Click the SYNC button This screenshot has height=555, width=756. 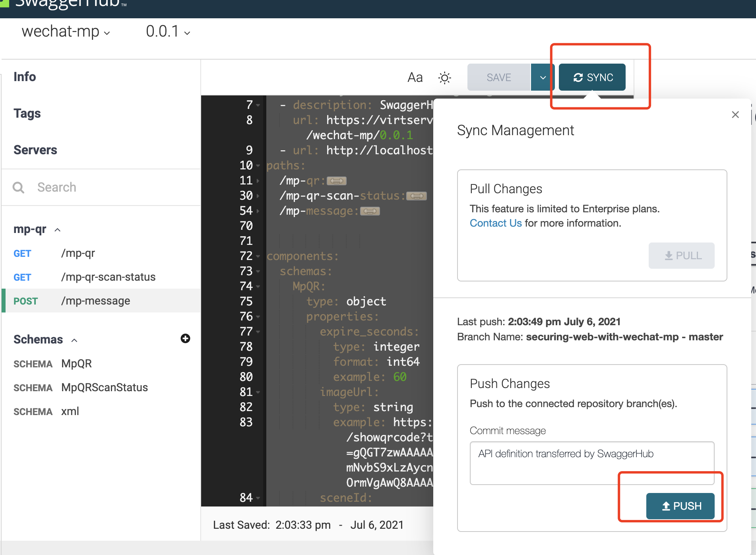click(x=592, y=77)
